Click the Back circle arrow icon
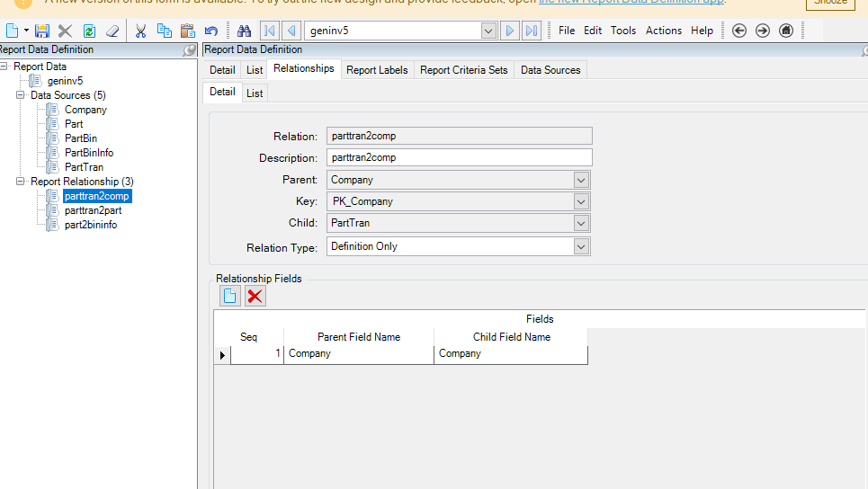868x489 pixels. point(739,31)
